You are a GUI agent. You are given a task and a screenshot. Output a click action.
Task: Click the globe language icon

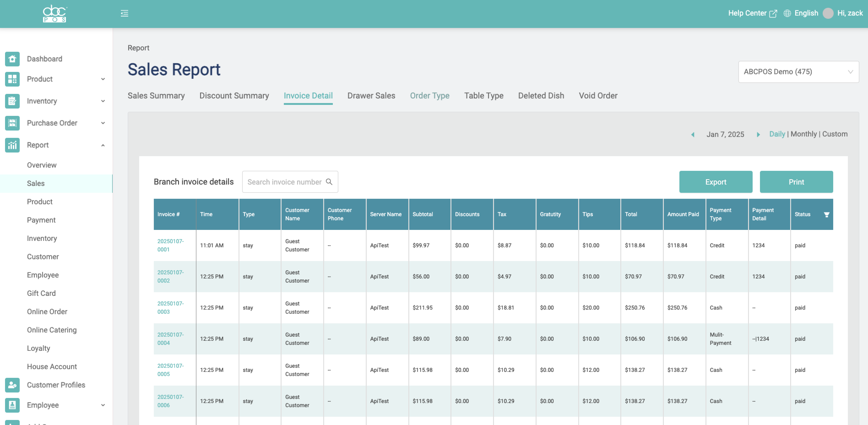[787, 14]
